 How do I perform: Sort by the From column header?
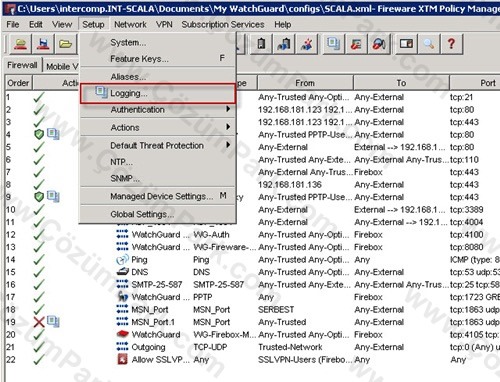(305, 83)
